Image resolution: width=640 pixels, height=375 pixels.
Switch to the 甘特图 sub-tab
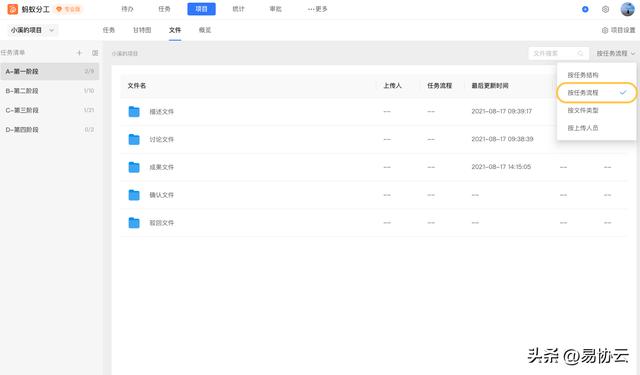[x=142, y=30]
